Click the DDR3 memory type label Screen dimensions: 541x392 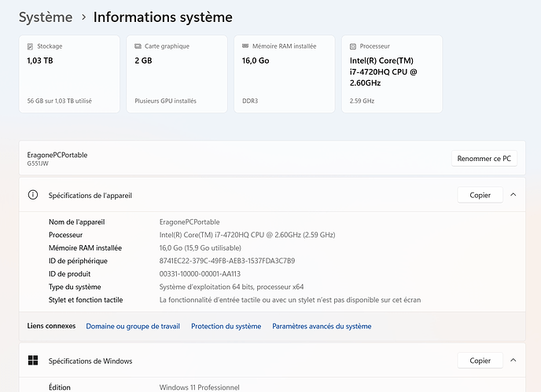[250, 101]
